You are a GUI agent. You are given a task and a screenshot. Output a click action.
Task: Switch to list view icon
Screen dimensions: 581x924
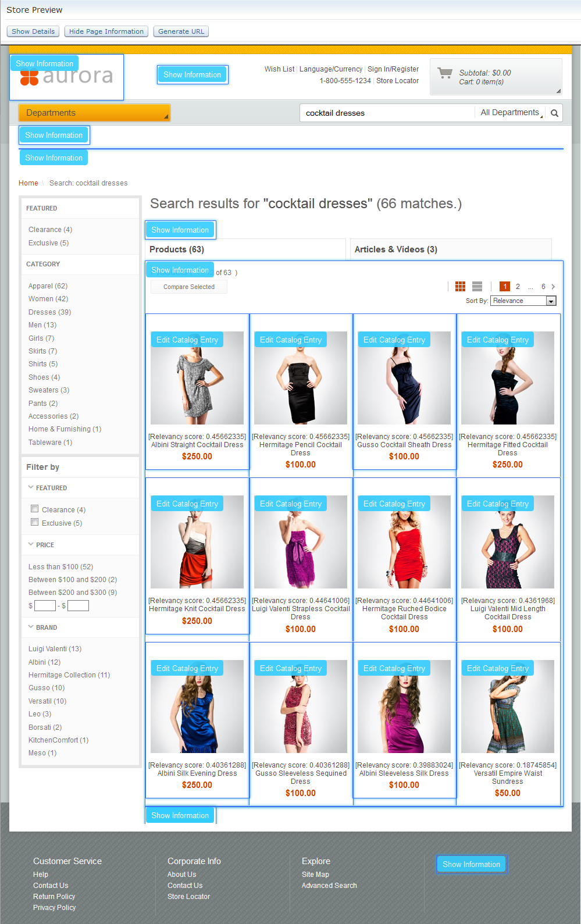point(477,286)
